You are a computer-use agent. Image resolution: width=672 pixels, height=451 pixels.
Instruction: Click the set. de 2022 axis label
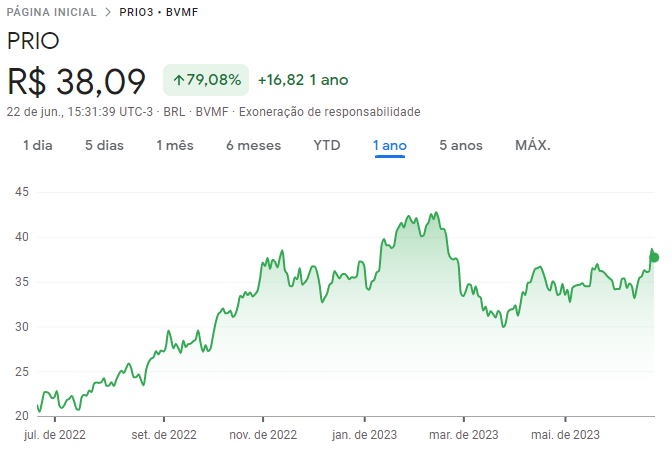(164, 435)
